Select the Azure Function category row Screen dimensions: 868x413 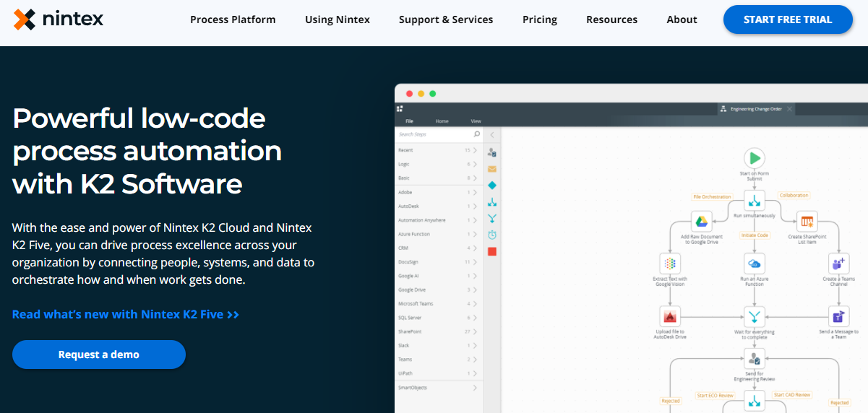(x=439, y=234)
